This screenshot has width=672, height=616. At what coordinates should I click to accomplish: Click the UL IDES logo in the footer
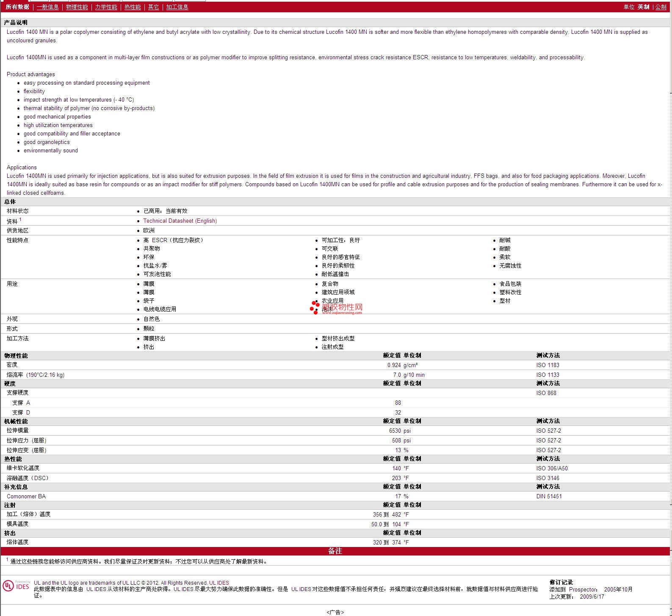click(x=16, y=586)
